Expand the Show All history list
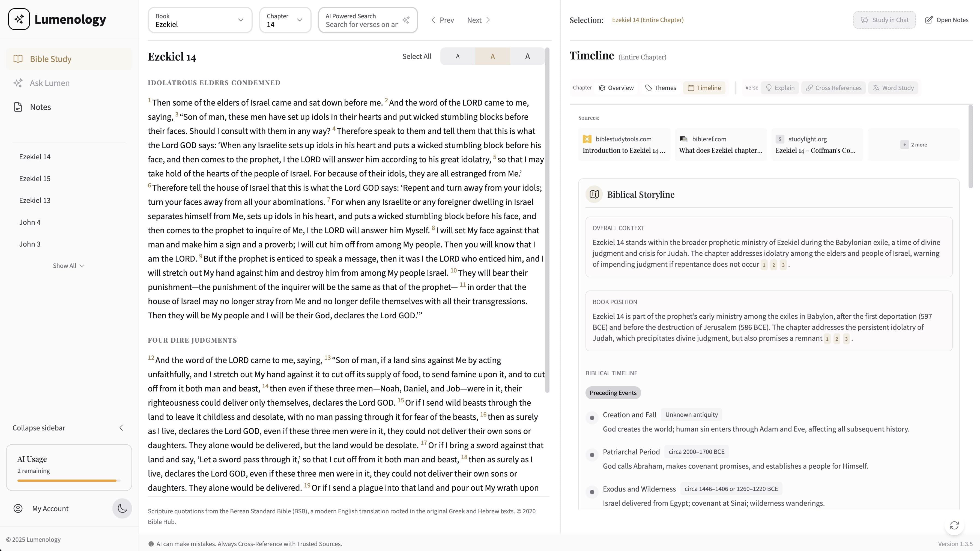Image resolution: width=980 pixels, height=551 pixels. (68, 265)
